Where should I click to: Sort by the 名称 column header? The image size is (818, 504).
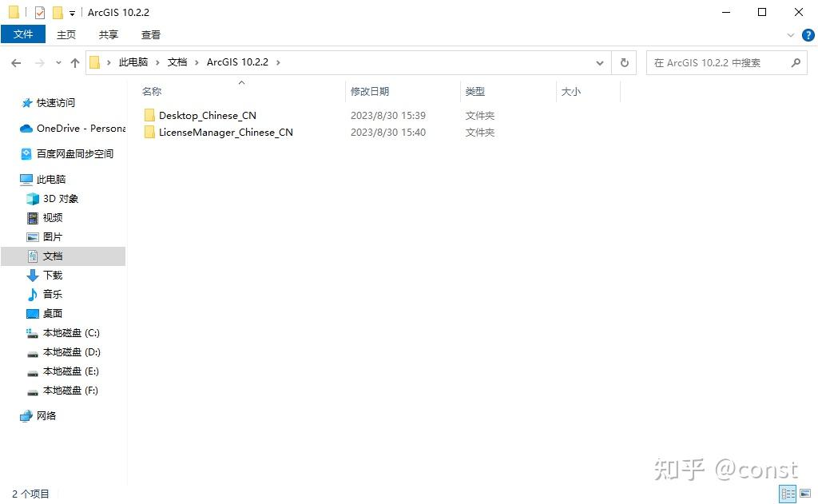pos(152,91)
